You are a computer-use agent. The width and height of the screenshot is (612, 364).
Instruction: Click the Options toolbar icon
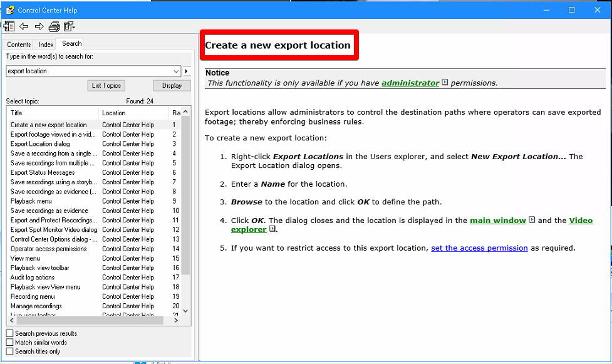68,26
